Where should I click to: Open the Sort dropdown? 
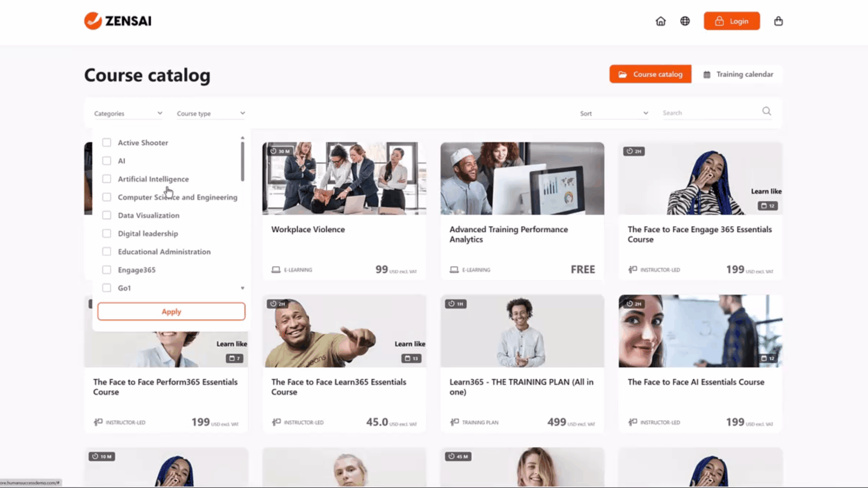[x=614, y=113]
